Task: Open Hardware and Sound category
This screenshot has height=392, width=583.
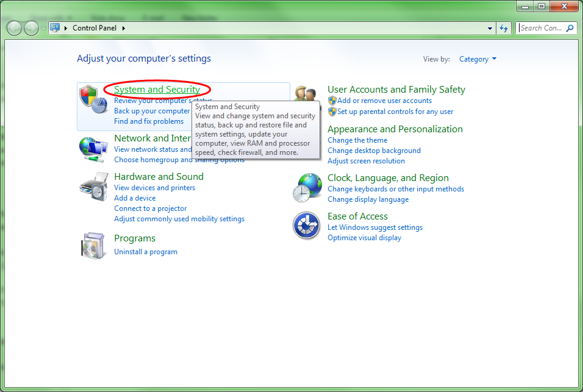Action: click(x=159, y=177)
